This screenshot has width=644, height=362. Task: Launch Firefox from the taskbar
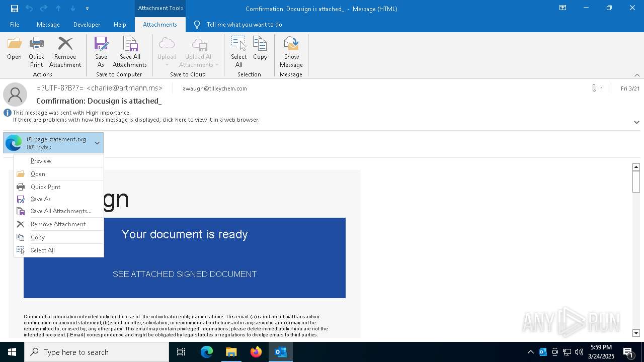pyautogui.click(x=256, y=352)
